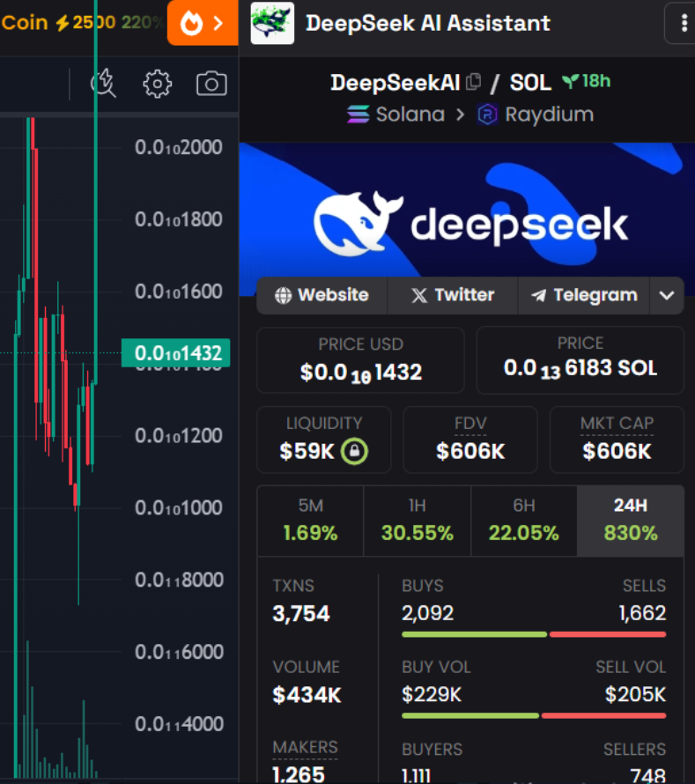695x784 pixels.
Task: Take a chart snapshot with camera icon
Action: (211, 84)
